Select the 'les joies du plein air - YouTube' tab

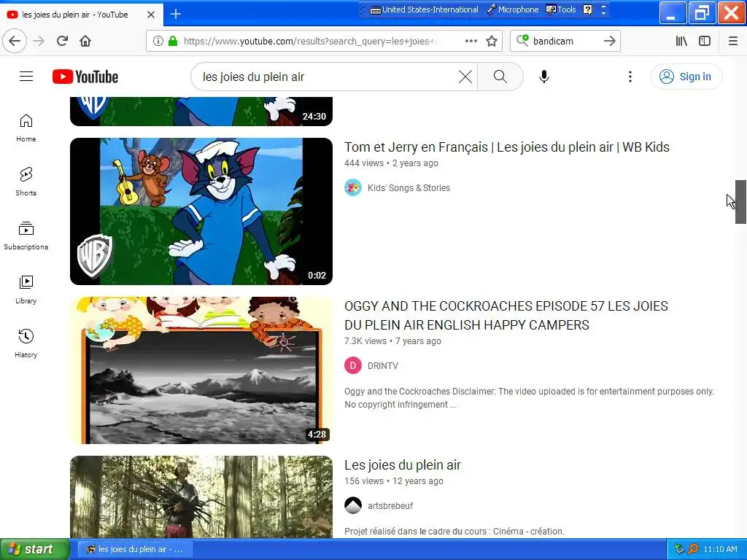[x=81, y=15]
